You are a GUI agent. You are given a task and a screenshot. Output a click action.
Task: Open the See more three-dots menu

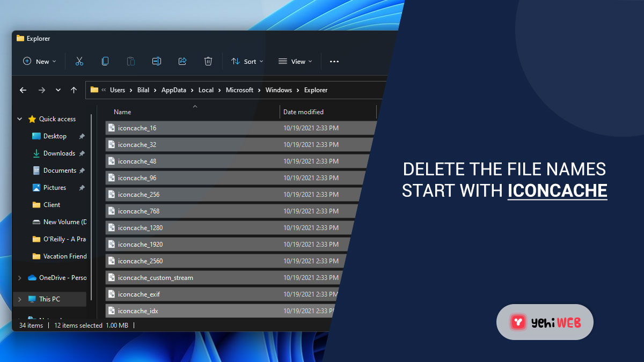334,62
